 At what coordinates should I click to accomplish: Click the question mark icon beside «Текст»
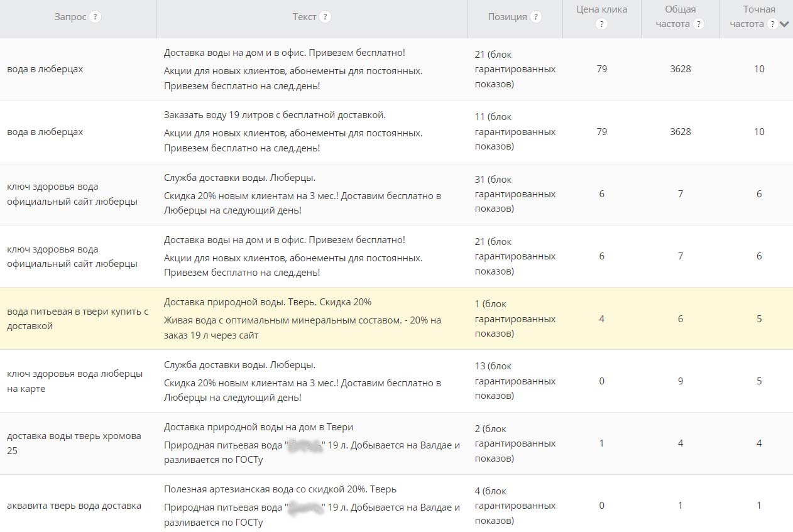325,17
